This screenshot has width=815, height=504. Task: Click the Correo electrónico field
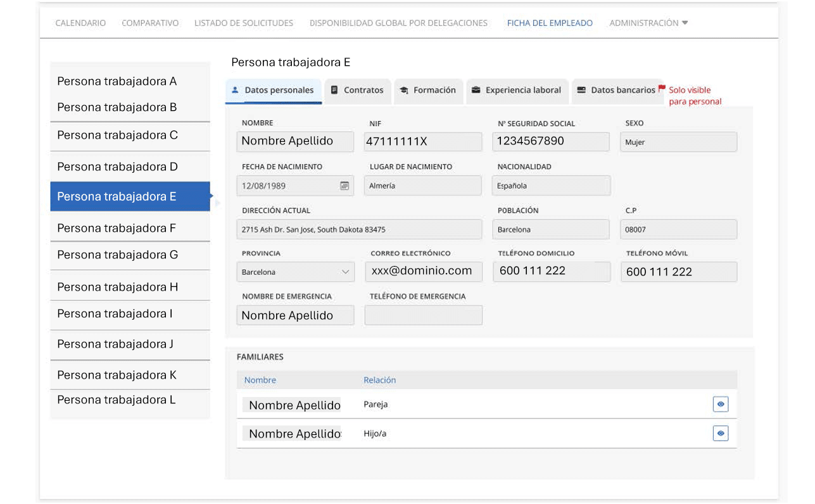423,272
